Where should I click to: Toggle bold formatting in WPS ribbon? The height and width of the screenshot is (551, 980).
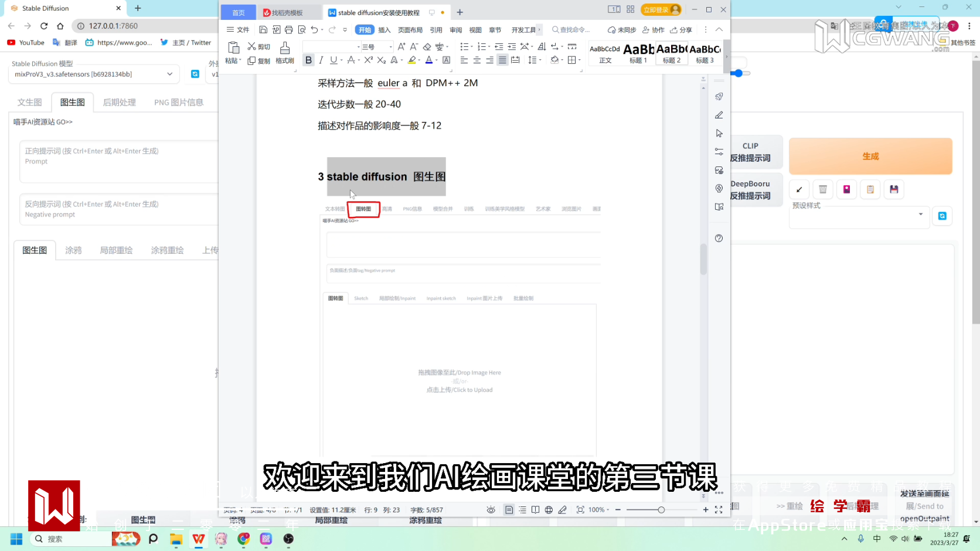tap(308, 60)
